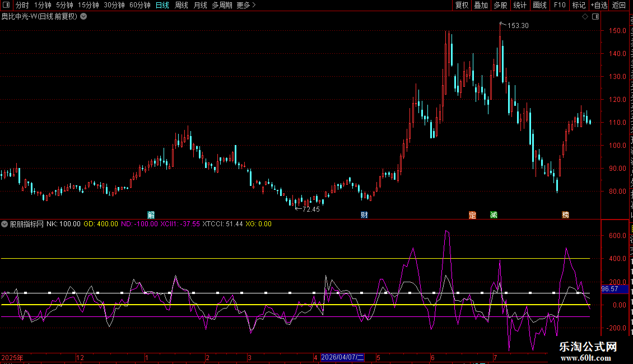The width and height of the screenshot is (633, 364).
Task: Switch to the 15分钟 period
Action: tap(89, 5)
